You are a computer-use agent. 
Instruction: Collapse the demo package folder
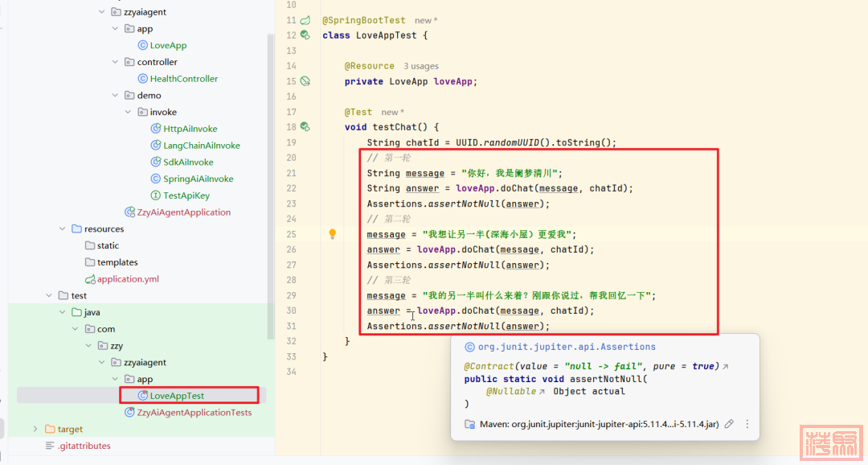pyautogui.click(x=117, y=95)
